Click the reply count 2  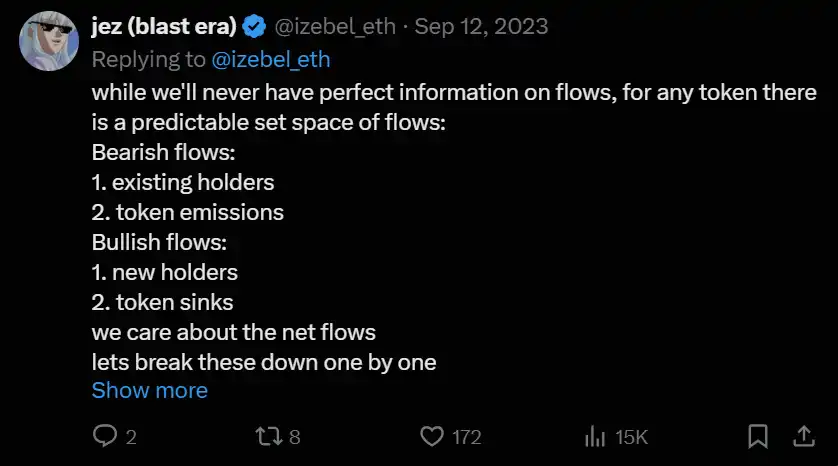click(x=131, y=437)
